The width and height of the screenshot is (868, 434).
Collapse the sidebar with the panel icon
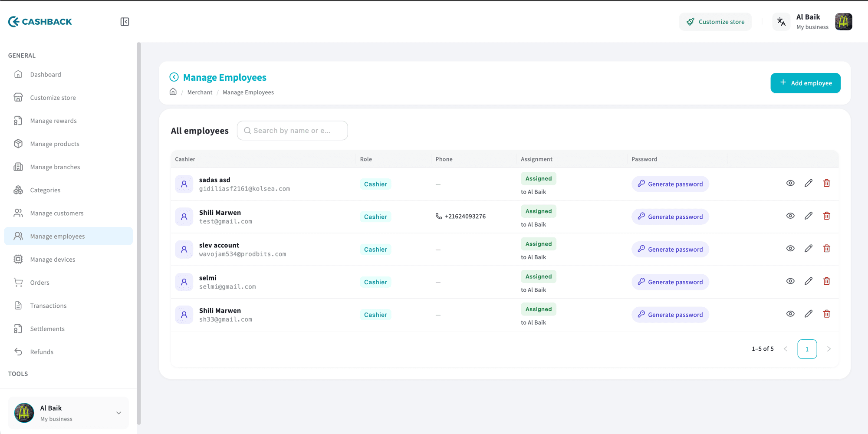coord(125,22)
